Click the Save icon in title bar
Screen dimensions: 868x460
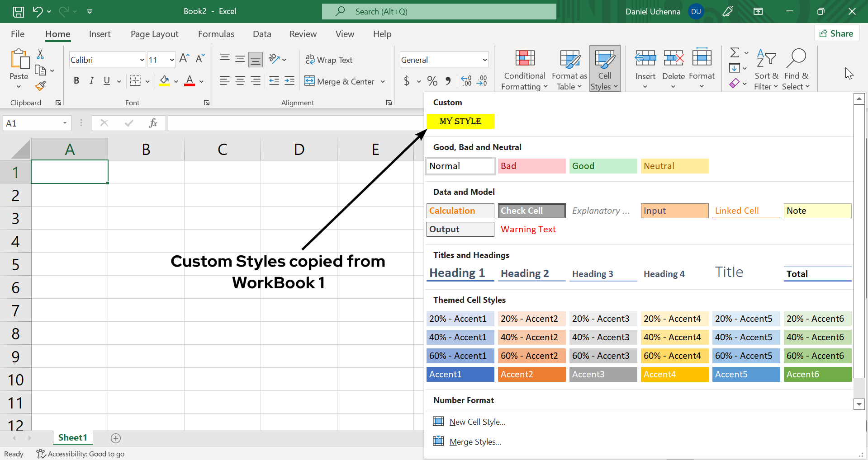click(18, 12)
